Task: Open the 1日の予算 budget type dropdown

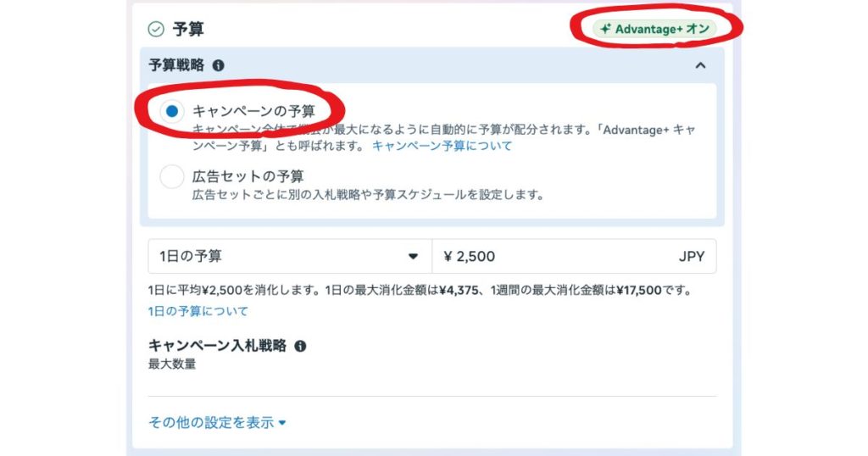Action: pyautogui.click(x=289, y=256)
